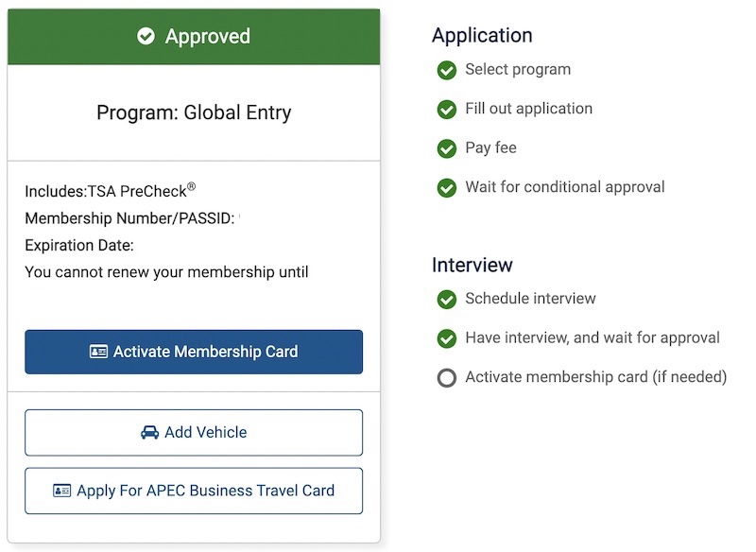Click green check next to Fill out application

(446, 110)
